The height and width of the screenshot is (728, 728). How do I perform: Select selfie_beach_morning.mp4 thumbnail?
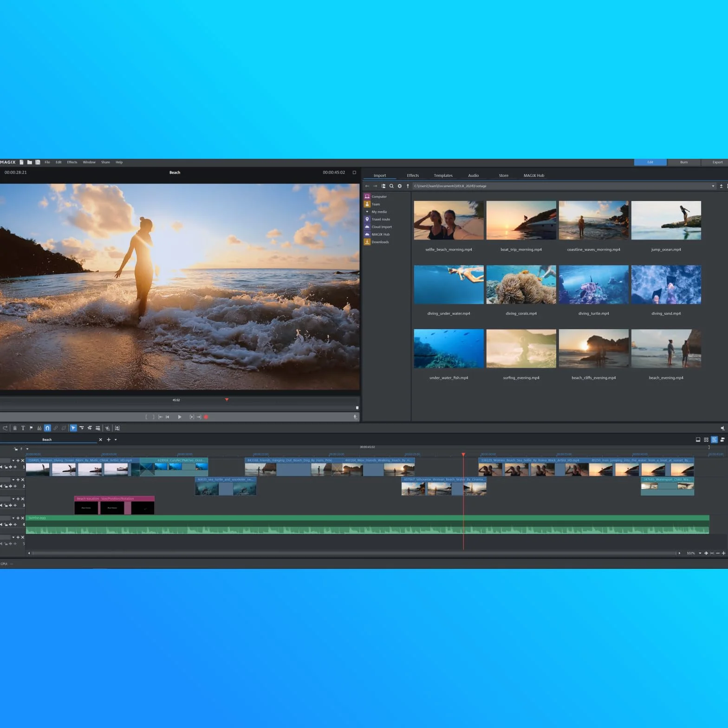[448, 220]
